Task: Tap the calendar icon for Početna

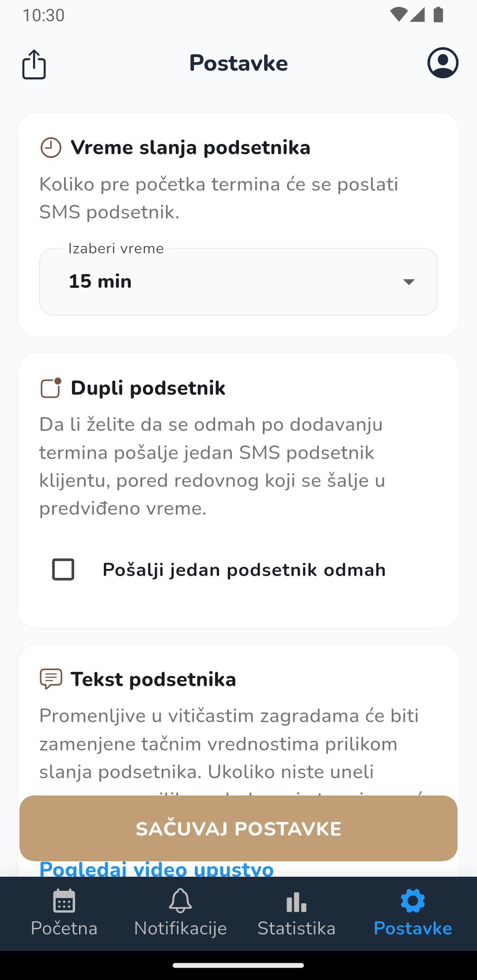Action: coord(64,901)
